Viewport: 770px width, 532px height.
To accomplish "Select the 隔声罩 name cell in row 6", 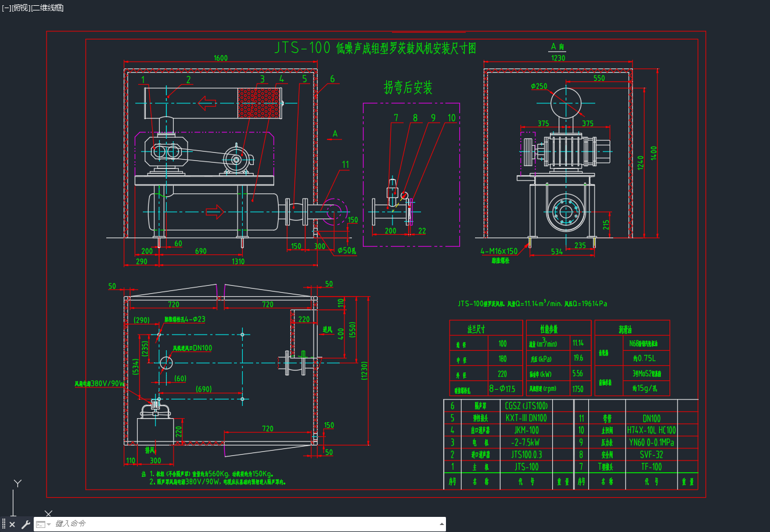I will (480, 406).
